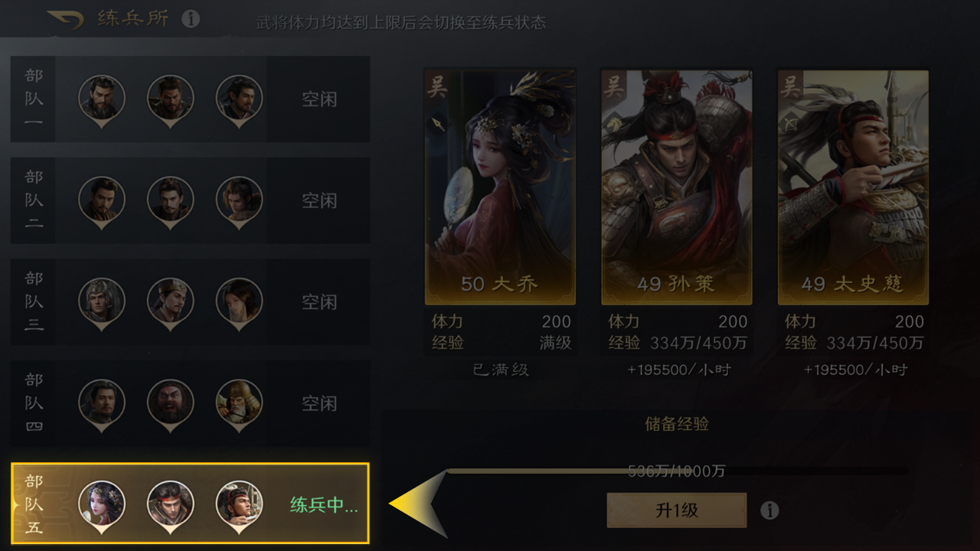
Task: Click the 升1级 button
Action: pos(677,510)
